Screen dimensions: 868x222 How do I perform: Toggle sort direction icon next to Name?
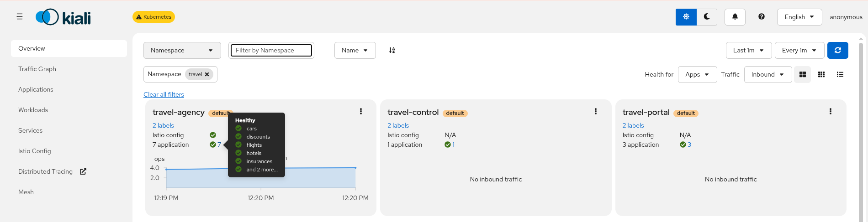coord(392,51)
